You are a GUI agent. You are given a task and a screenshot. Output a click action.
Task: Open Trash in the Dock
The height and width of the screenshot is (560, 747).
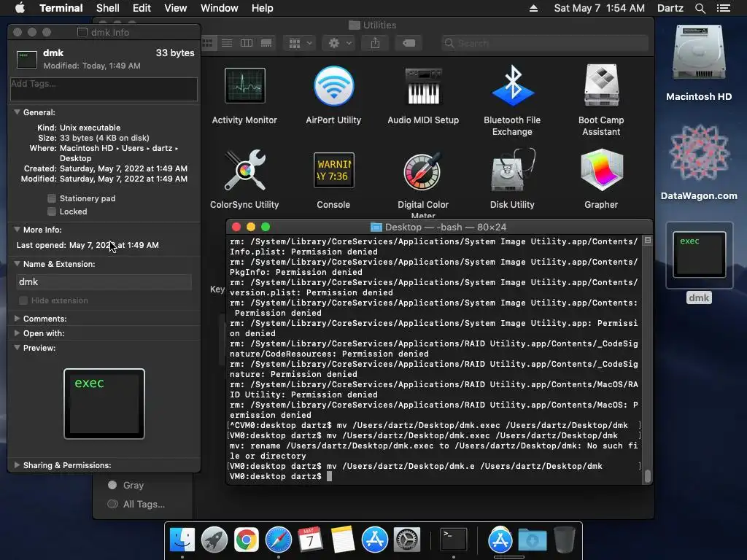click(x=564, y=540)
